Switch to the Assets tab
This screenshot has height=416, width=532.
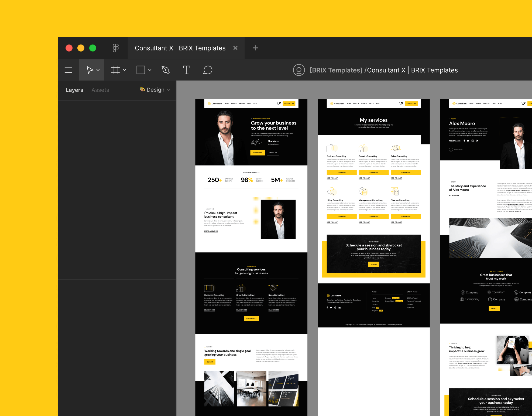tap(100, 90)
